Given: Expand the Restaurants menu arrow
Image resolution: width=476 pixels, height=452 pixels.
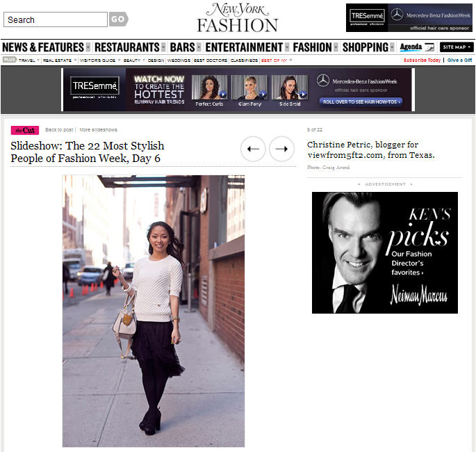Looking at the screenshot, I should (x=163, y=47).
